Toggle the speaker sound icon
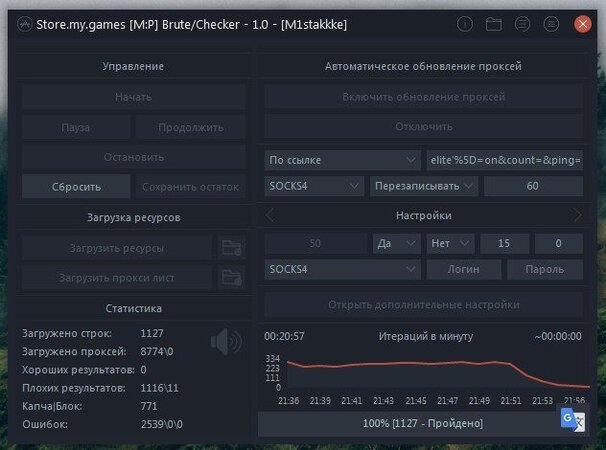The width and height of the screenshot is (606, 450). click(226, 342)
